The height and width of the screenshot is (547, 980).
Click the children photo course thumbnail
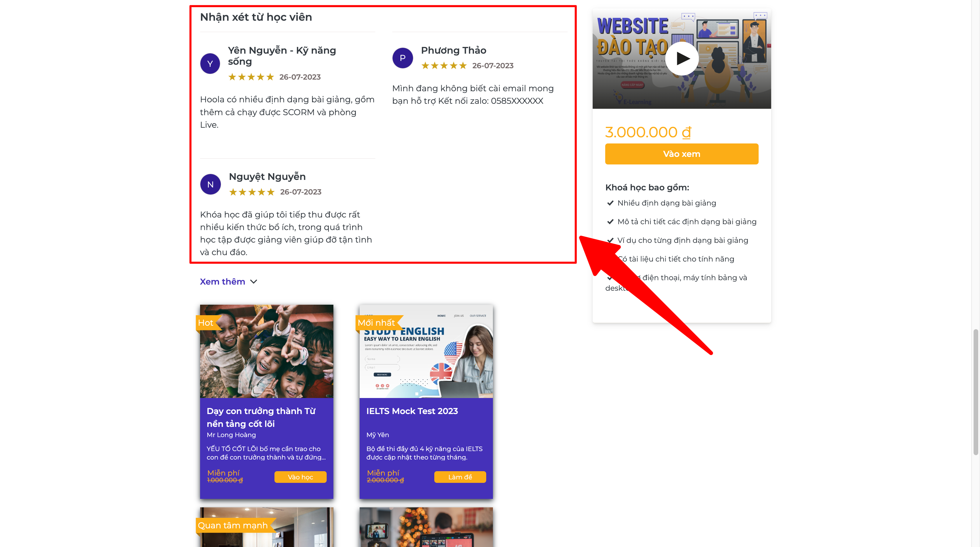coord(267,351)
